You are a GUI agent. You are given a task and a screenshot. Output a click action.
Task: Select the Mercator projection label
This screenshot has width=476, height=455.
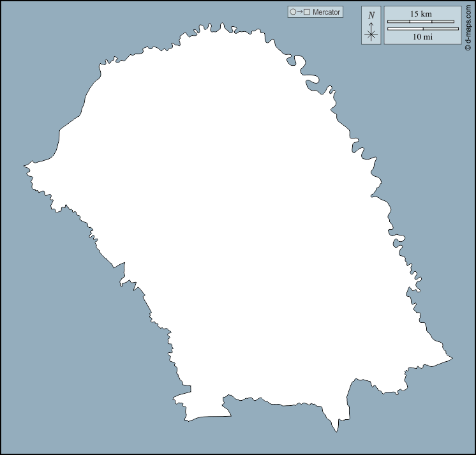pos(327,12)
